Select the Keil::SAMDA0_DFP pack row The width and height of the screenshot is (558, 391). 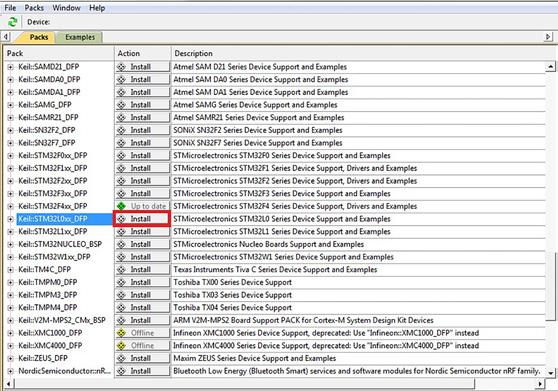[x=49, y=80]
